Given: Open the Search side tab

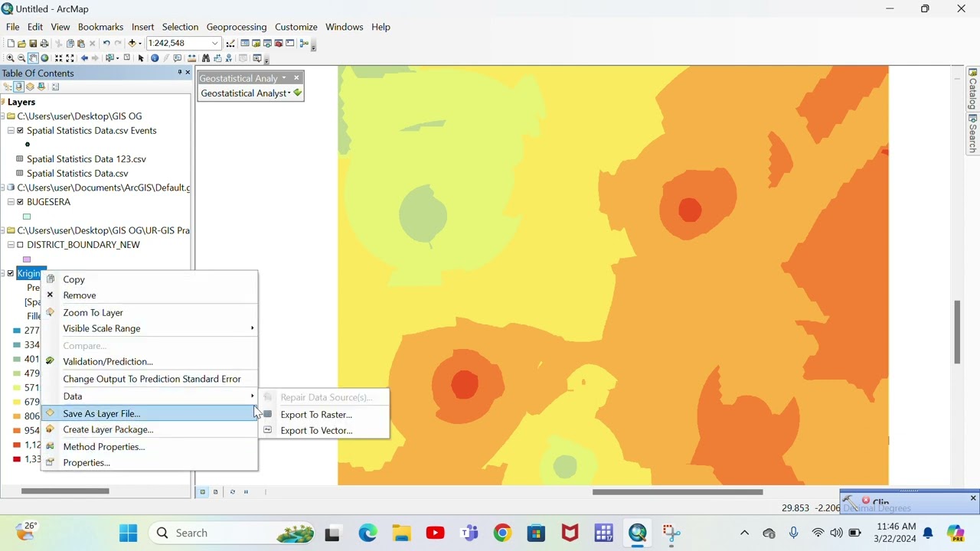Looking at the screenshot, I should coord(973,134).
